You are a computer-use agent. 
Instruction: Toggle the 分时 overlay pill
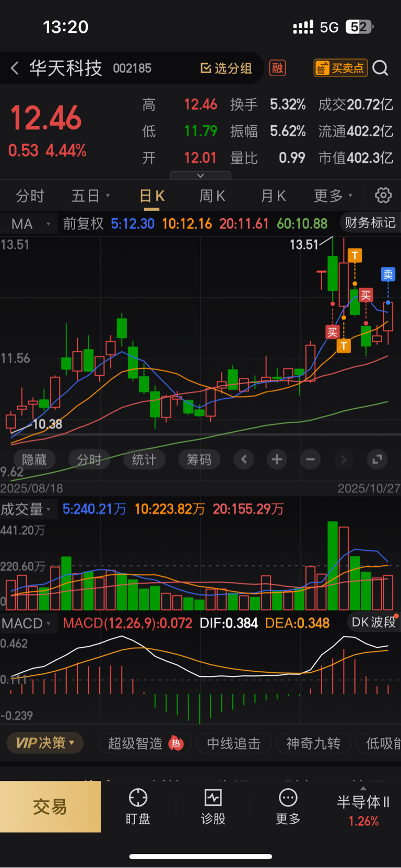coord(89,460)
